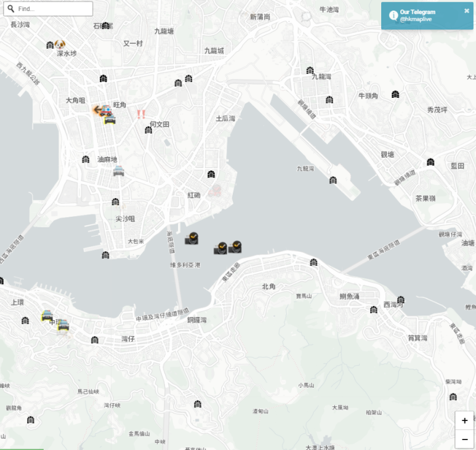Click the magnifying glass search icon
The height and width of the screenshot is (450, 476).
pos(10,9)
